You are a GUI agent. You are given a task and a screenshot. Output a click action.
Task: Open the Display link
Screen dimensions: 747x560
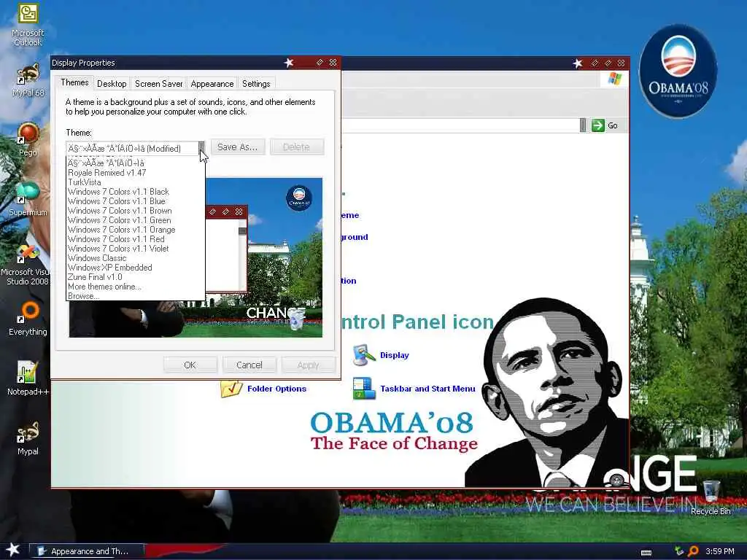[x=395, y=355]
